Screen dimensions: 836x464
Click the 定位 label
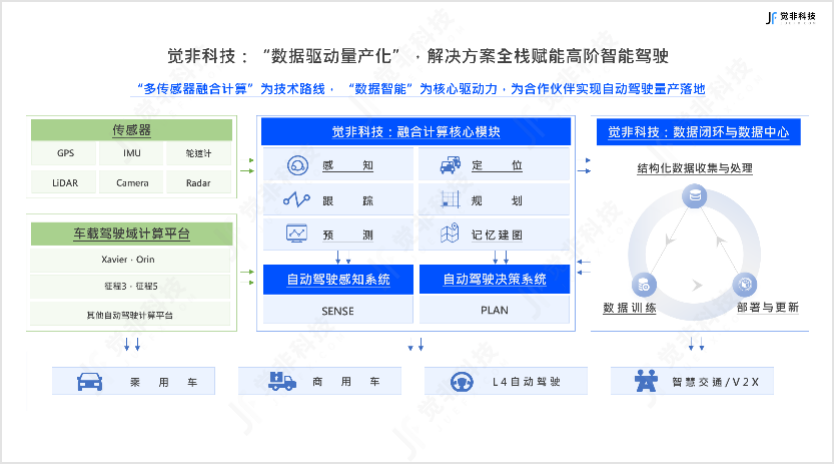[497, 165]
